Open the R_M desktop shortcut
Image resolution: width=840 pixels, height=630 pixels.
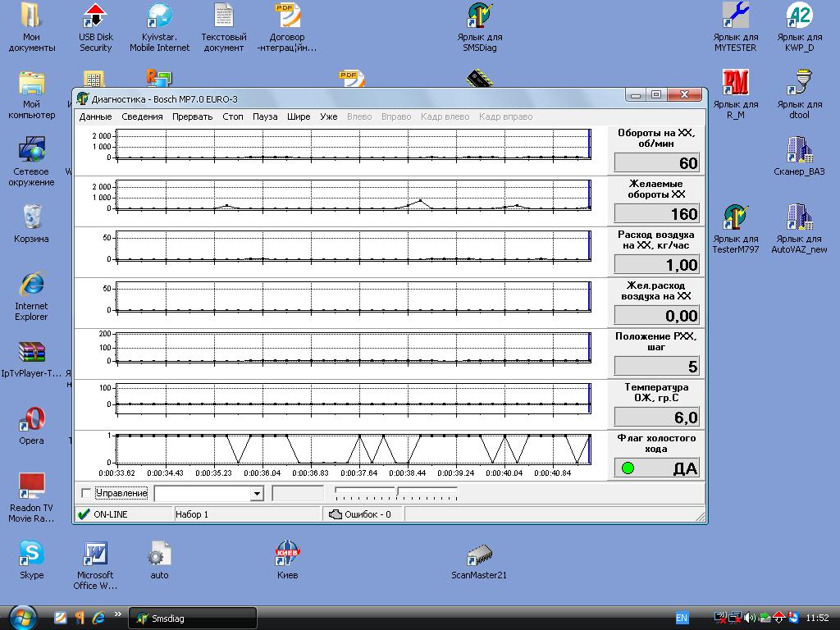coord(735,94)
